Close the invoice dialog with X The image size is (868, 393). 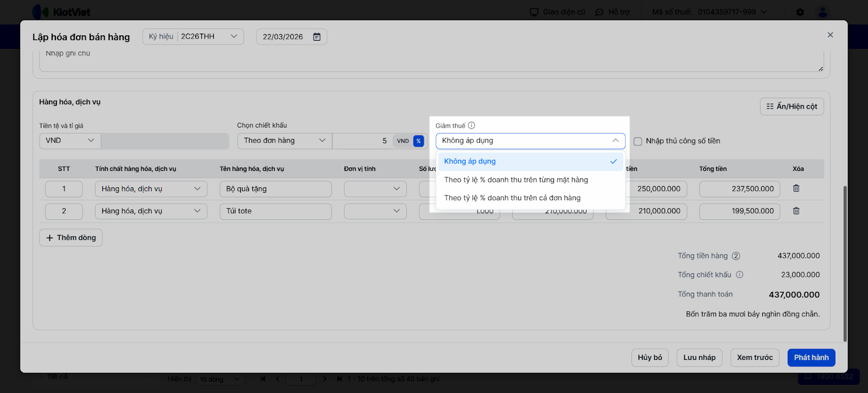coord(829,35)
